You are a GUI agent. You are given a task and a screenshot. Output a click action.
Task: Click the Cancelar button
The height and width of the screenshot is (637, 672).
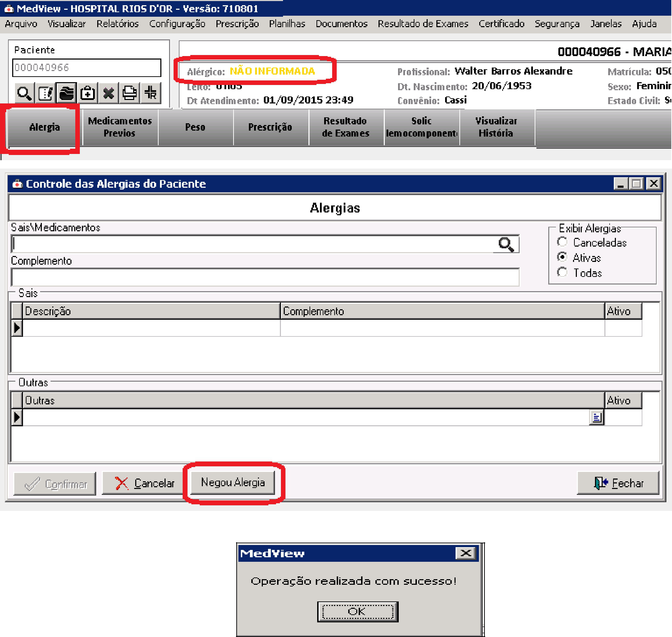pos(143,483)
